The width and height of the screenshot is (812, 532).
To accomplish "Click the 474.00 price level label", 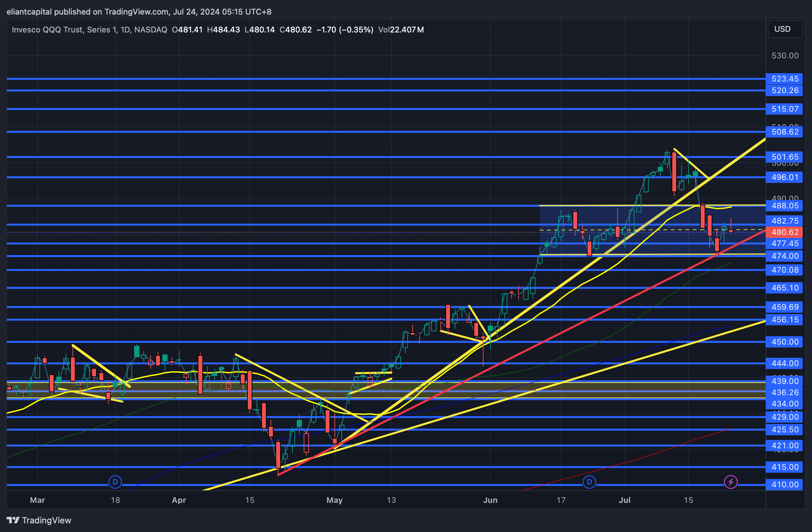I will click(785, 256).
